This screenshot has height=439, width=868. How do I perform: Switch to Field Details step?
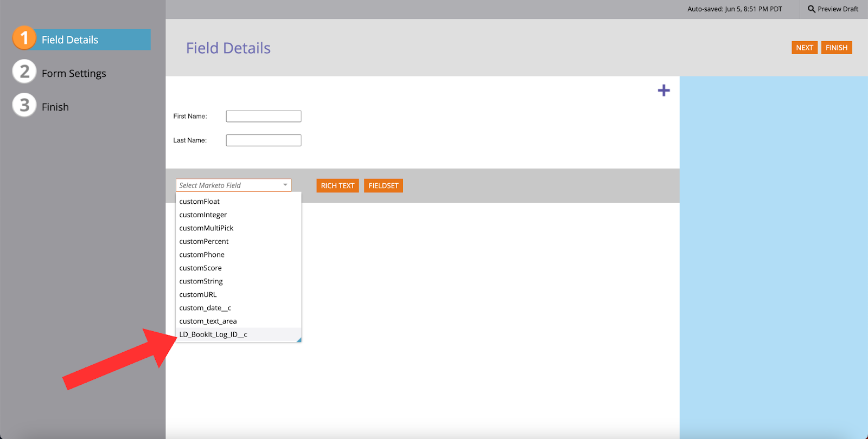pyautogui.click(x=70, y=40)
